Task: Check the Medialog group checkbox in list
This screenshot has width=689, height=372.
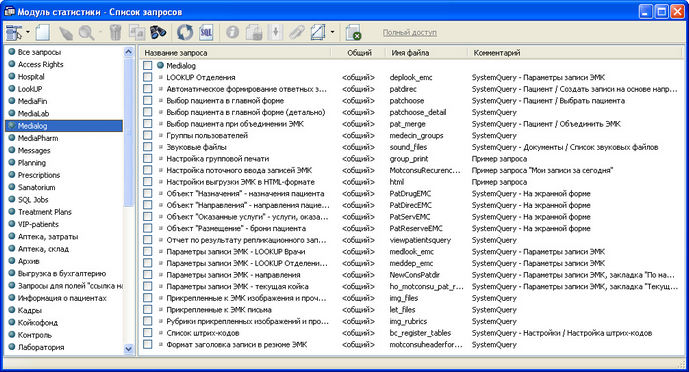Action: pyautogui.click(x=148, y=65)
